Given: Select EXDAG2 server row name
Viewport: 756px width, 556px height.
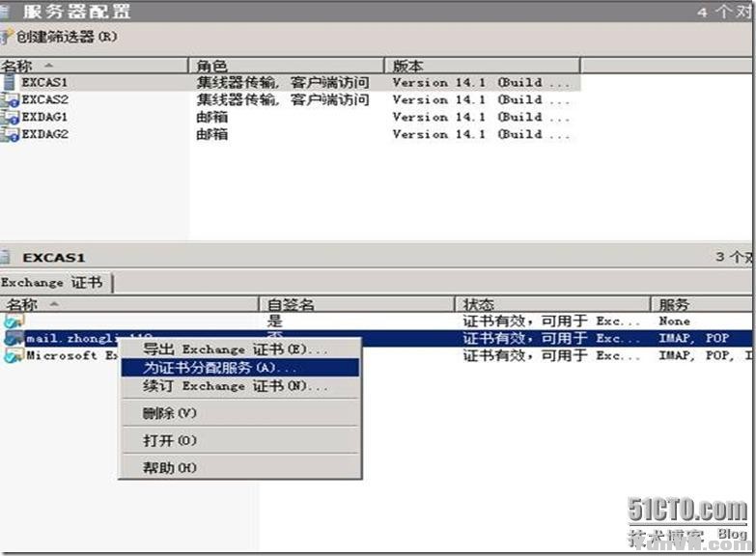Looking at the screenshot, I should (44, 134).
